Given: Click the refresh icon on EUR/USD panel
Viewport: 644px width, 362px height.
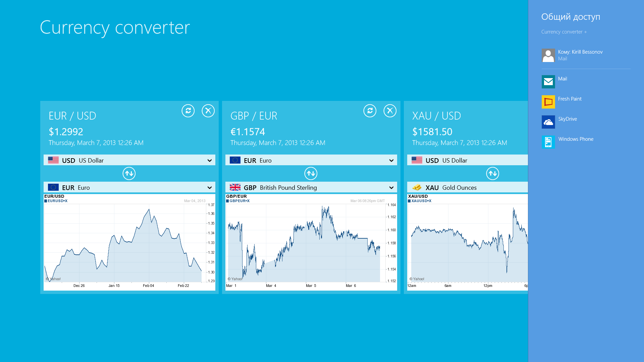Looking at the screenshot, I should tap(188, 111).
